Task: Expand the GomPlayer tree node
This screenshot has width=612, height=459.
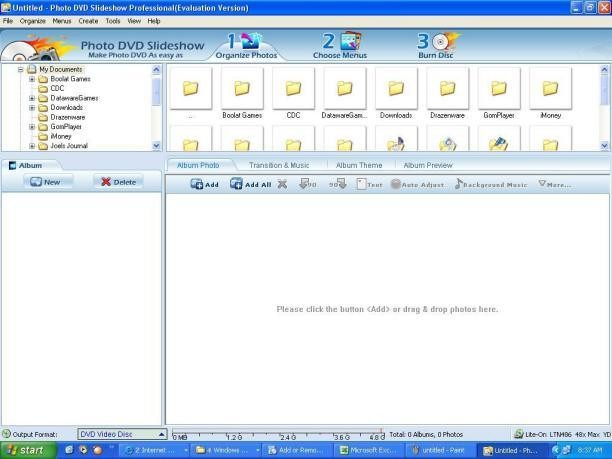Action: pos(32,127)
